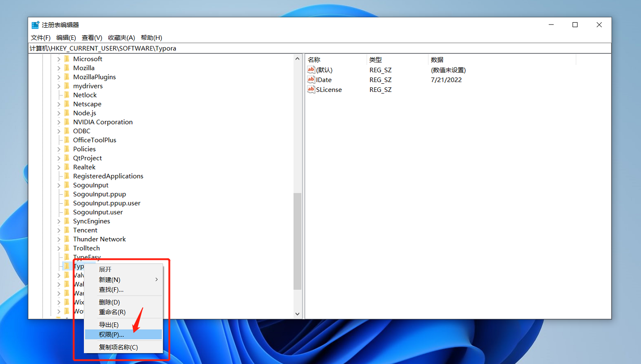Click the 名称 column header
This screenshot has width=641, height=364.
(336, 60)
